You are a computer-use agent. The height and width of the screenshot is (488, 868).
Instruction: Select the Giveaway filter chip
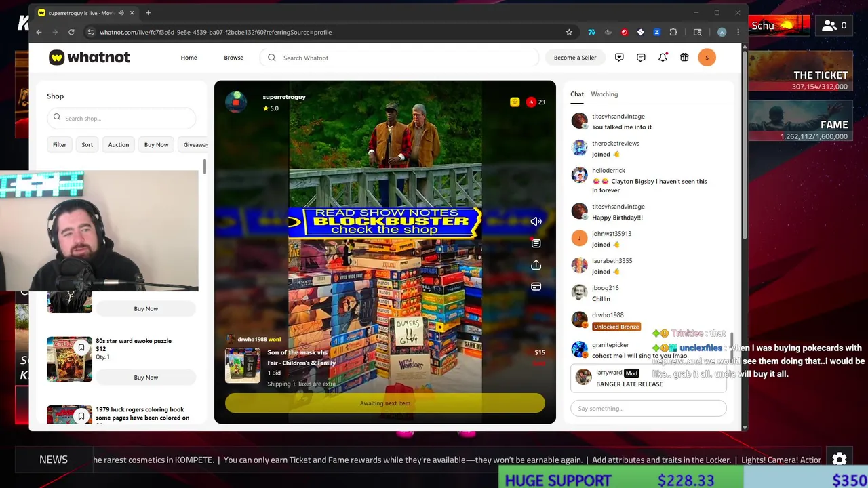pos(193,144)
